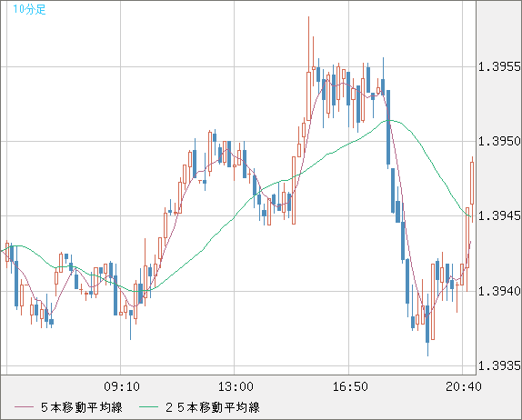Click the 1.3945 price axis label
This screenshot has height=420, width=522.
click(x=499, y=216)
